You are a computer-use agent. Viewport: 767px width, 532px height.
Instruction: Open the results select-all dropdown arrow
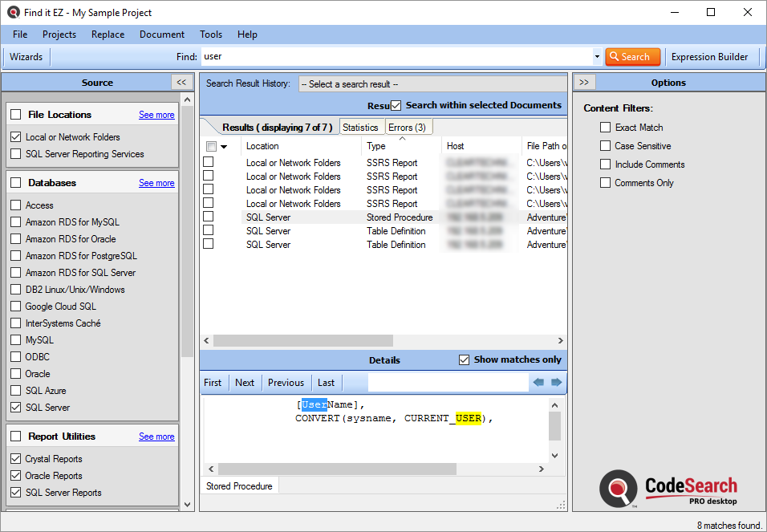point(224,146)
